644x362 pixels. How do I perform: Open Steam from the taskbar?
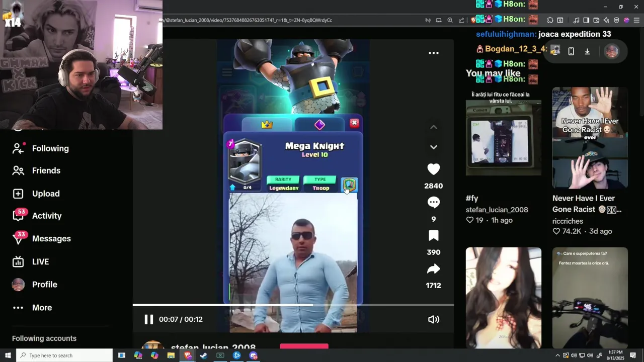click(x=204, y=355)
